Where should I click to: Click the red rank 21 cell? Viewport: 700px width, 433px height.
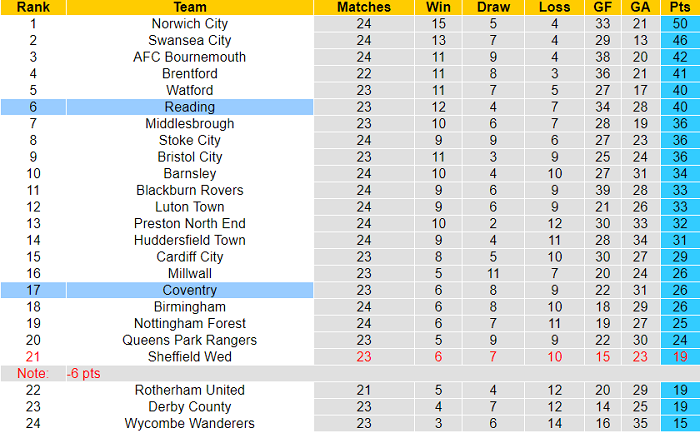33,357
